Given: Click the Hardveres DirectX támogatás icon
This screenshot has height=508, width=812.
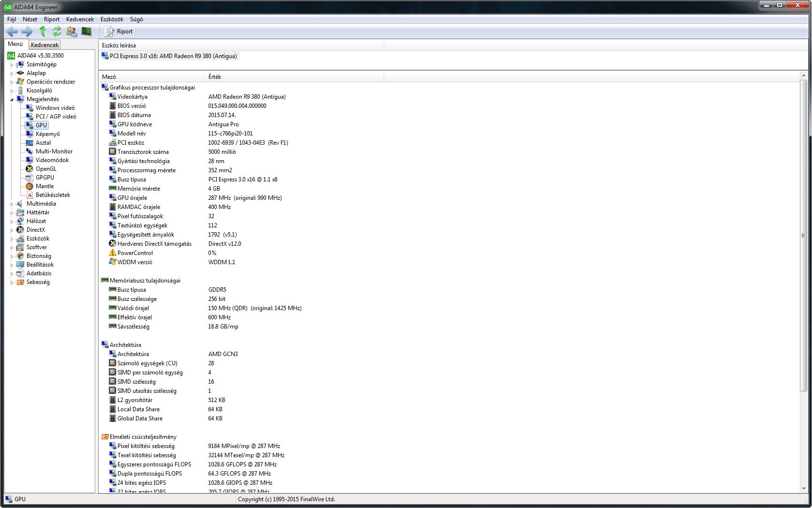Looking at the screenshot, I should pyautogui.click(x=113, y=244).
